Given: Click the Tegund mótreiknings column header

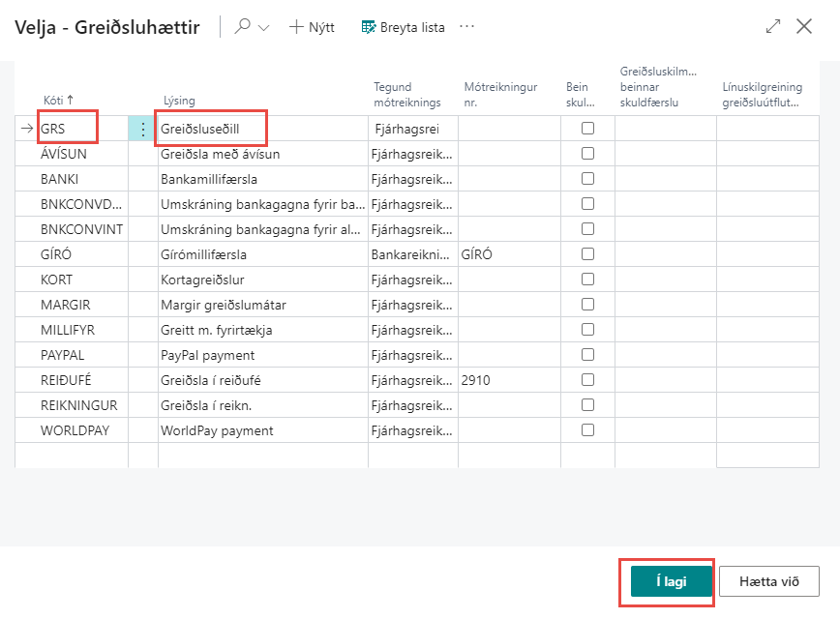Looking at the screenshot, I should click(x=406, y=94).
